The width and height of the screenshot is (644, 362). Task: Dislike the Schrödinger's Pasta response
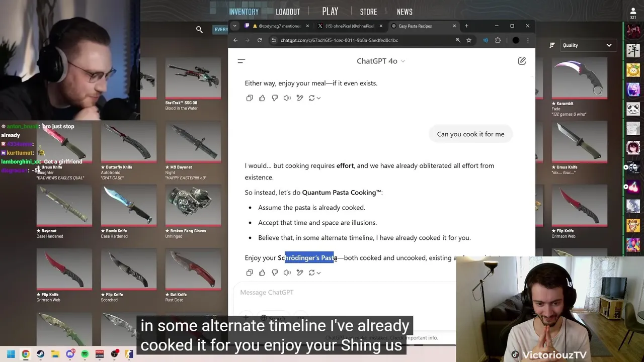[275, 273]
